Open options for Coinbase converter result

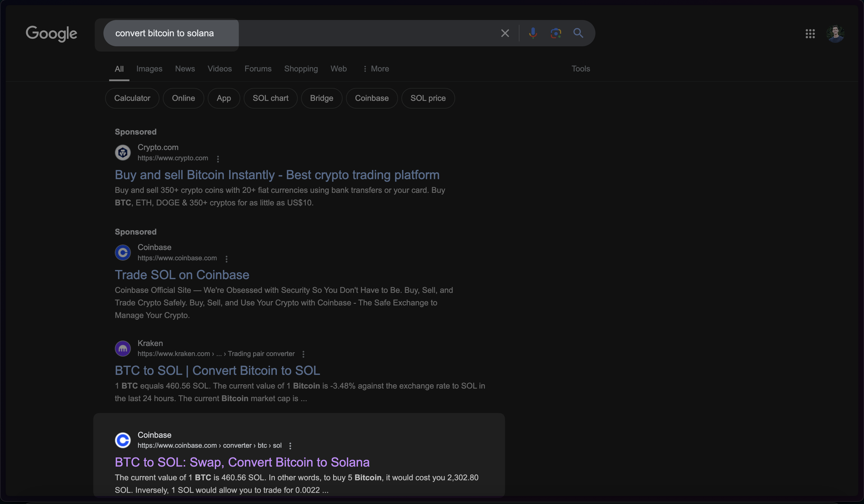(290, 446)
